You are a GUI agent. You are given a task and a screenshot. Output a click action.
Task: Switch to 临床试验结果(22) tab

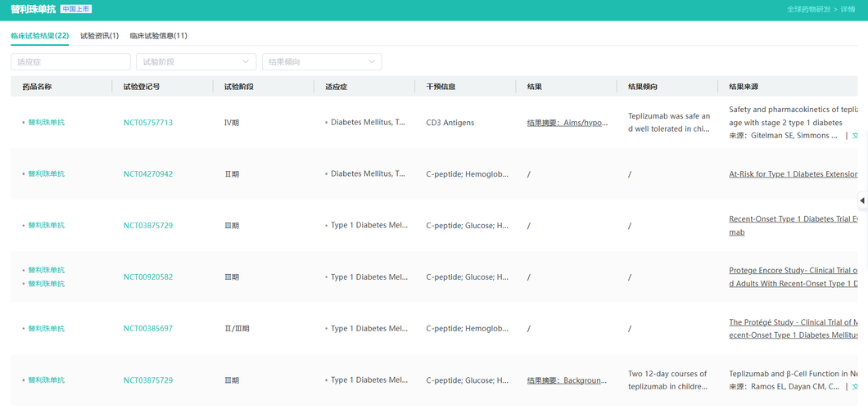click(x=40, y=36)
